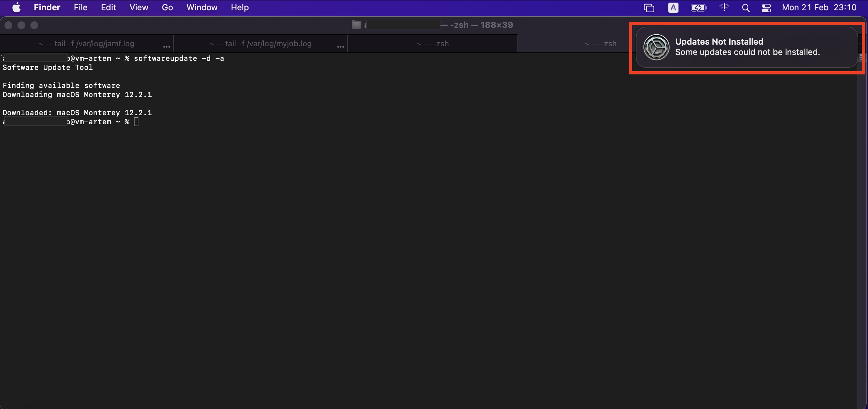The image size is (868, 409).
Task: Open the input source 'A' menu
Action: pyautogui.click(x=673, y=8)
